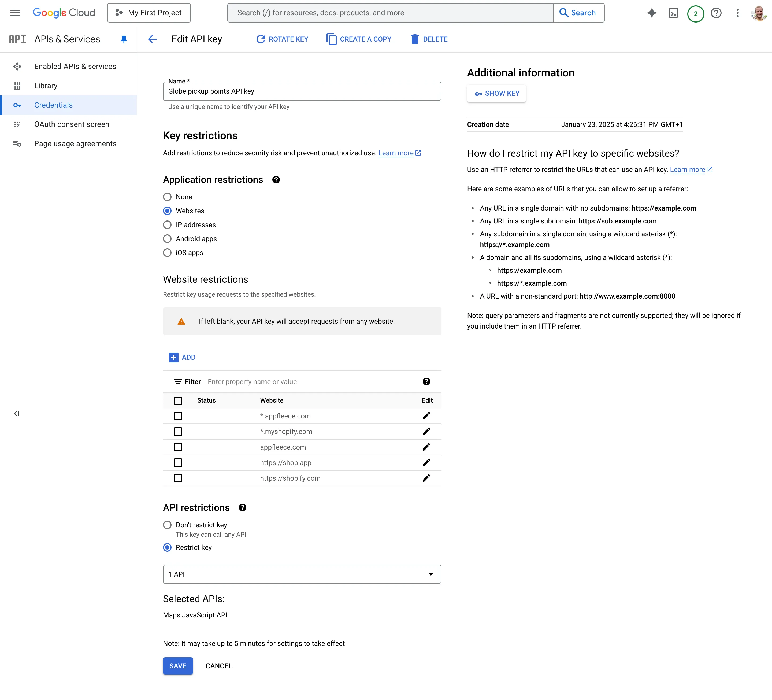The image size is (772, 700).
Task: Open the main hamburger navigation menu
Action: pos(15,13)
